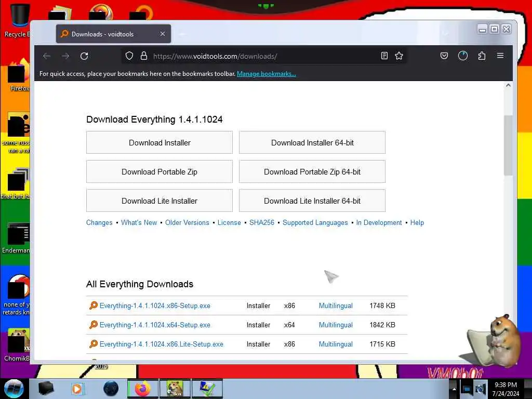Open the checkmark warning taskbar icon

click(x=207, y=389)
